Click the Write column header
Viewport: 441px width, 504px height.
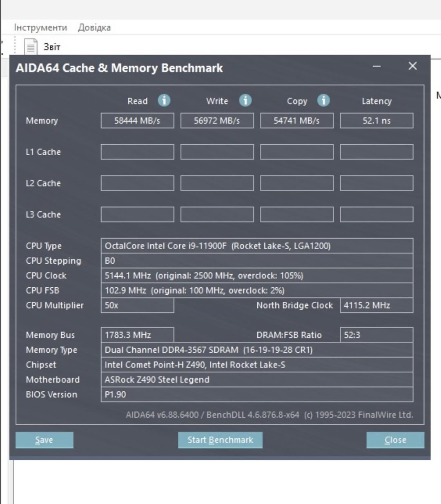[x=217, y=101]
